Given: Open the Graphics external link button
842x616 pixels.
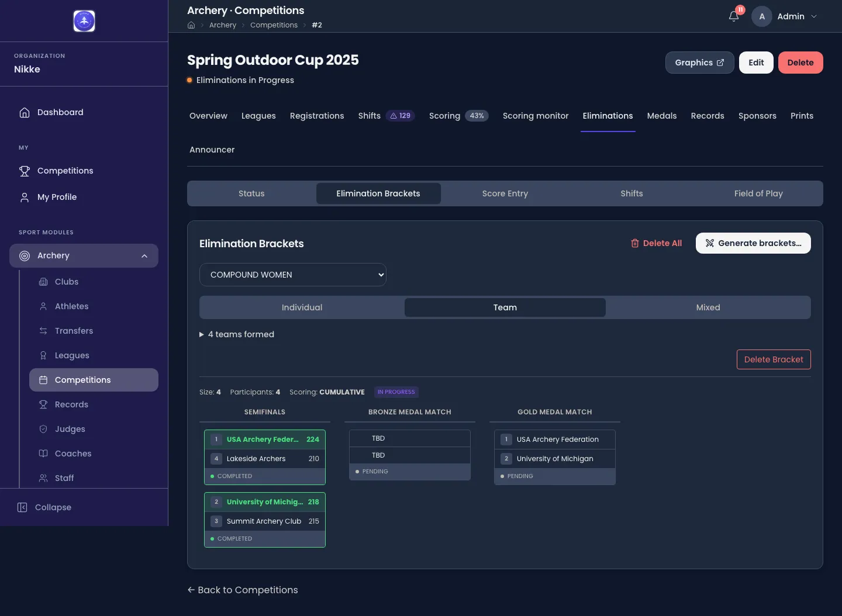Looking at the screenshot, I should 699,63.
